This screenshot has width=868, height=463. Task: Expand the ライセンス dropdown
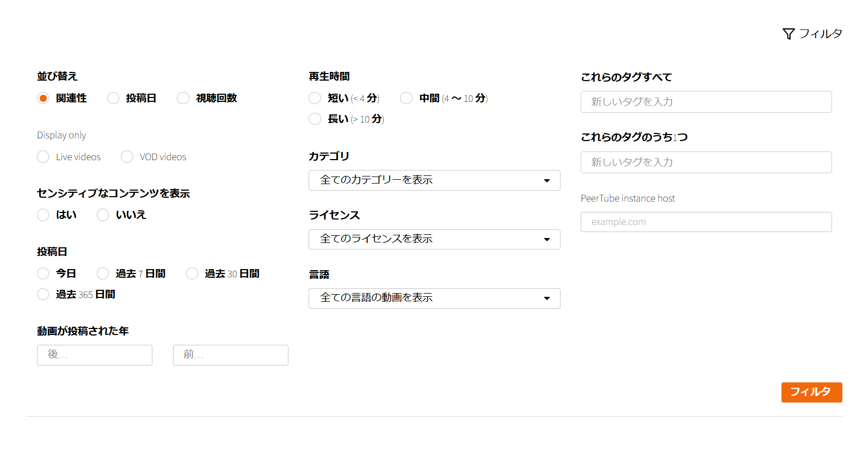(x=434, y=239)
